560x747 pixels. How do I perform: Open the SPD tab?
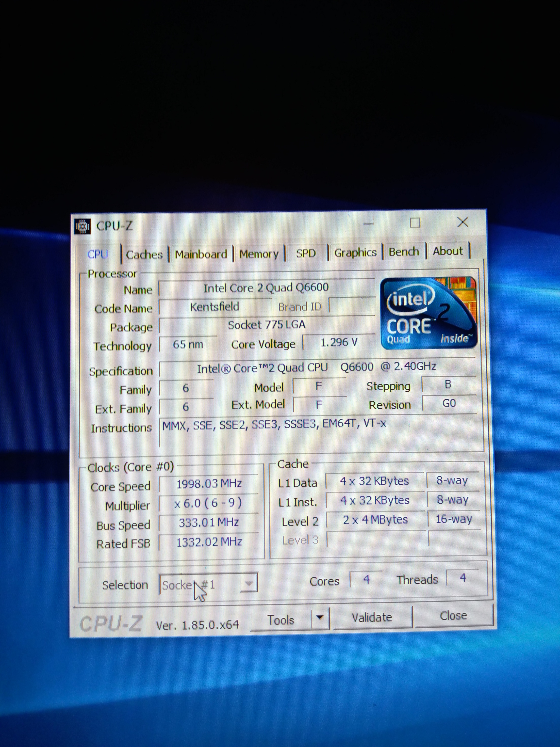[x=306, y=253]
